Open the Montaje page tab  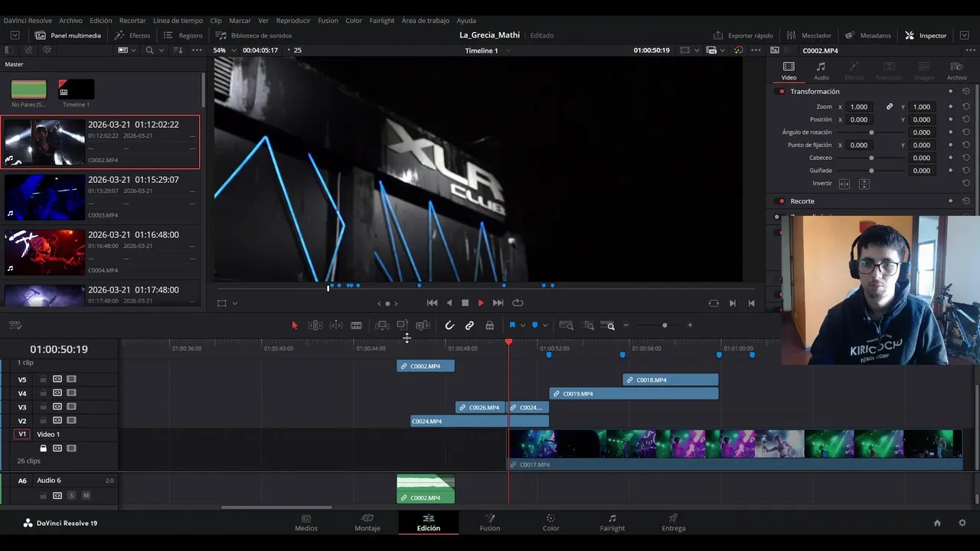[x=367, y=523]
